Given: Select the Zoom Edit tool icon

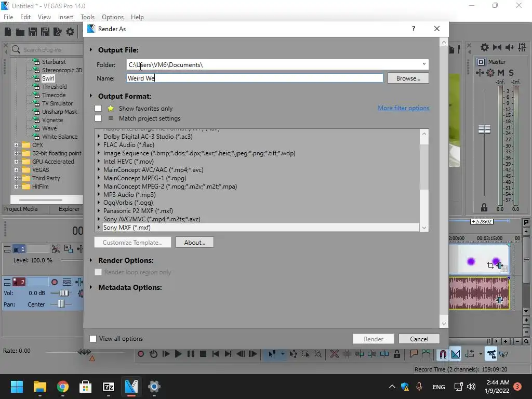Looking at the screenshot, I should tap(318, 354).
